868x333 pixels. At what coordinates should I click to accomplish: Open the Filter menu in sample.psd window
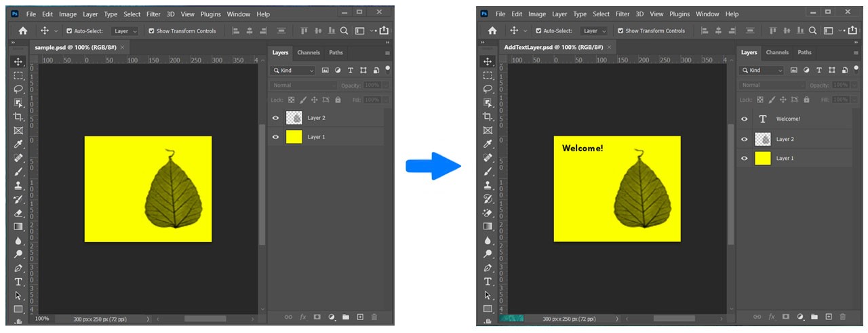tap(153, 14)
